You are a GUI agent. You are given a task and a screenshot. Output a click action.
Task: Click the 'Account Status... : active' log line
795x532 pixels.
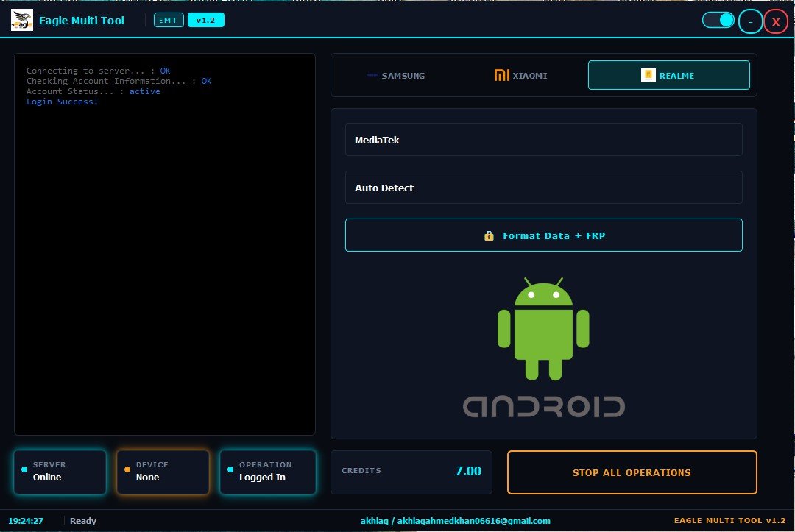click(x=93, y=91)
